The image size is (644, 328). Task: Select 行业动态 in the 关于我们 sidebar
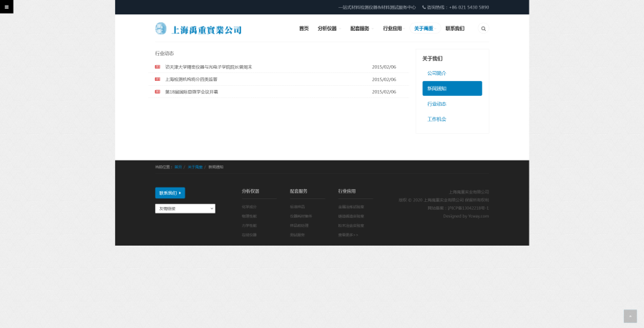tap(436, 104)
